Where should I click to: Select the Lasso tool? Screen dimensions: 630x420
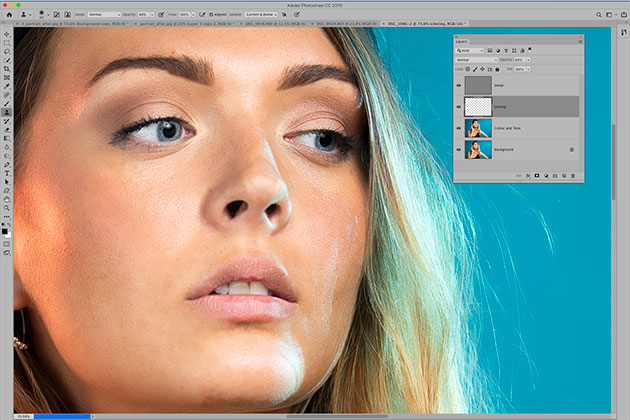point(7,52)
